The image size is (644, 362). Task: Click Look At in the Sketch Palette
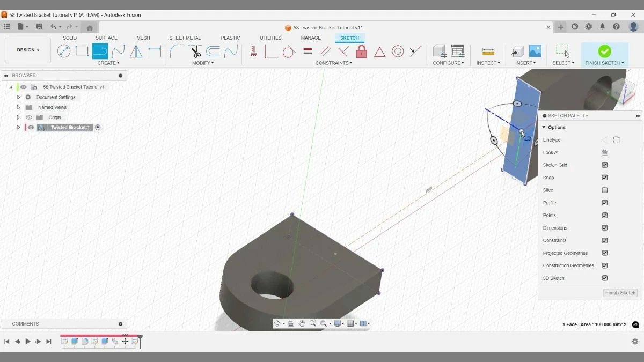pyautogui.click(x=604, y=152)
